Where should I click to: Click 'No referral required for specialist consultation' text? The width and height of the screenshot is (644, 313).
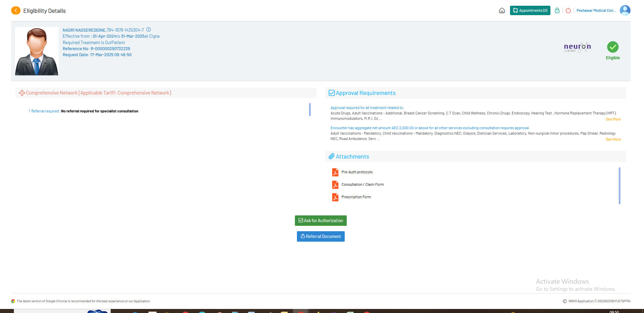(100, 111)
